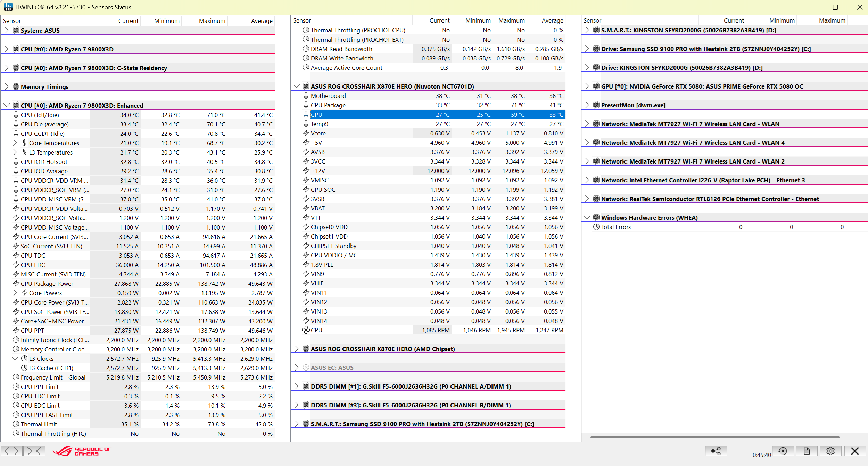Image resolution: width=868 pixels, height=466 pixels.
Task: Open sensor settings gear icon
Action: click(830, 451)
